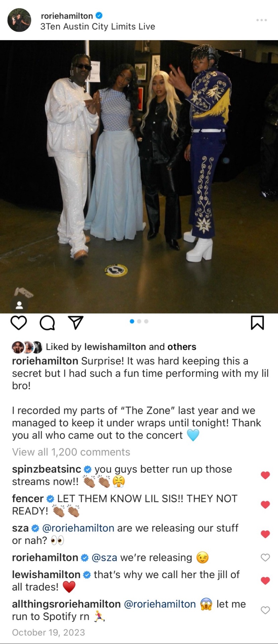
Task: Save the post with the bookmark icon
Action: point(258,323)
